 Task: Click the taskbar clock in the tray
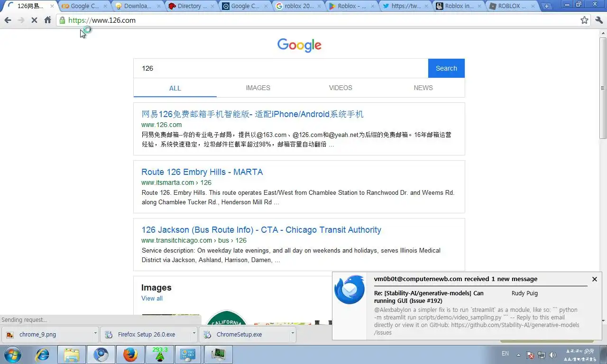tap(581, 355)
